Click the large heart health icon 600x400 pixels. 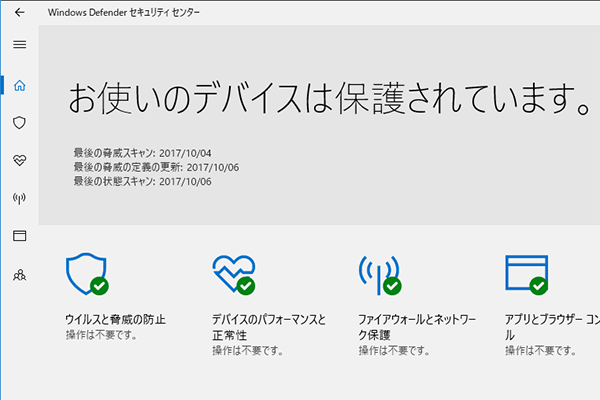pos(234,275)
